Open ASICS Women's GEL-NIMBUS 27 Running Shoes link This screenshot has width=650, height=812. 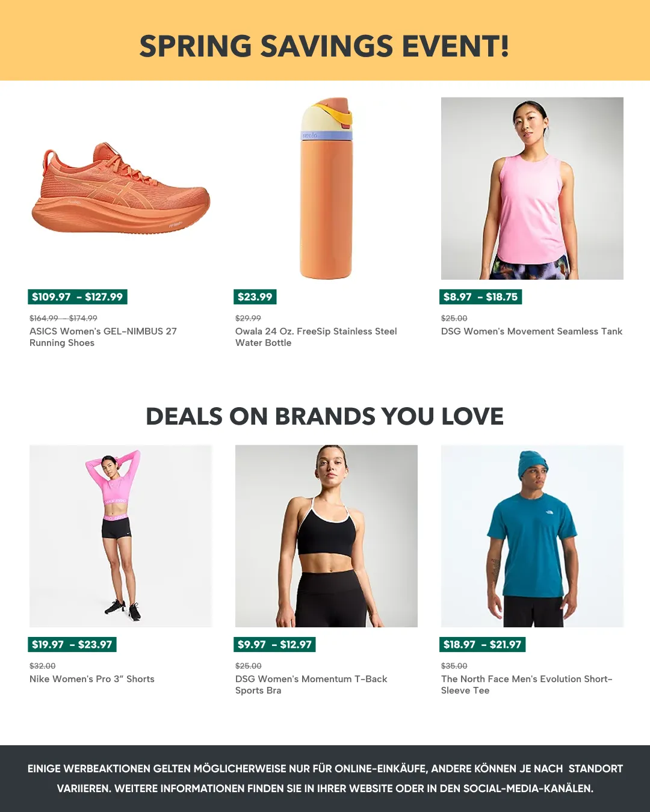pos(103,337)
